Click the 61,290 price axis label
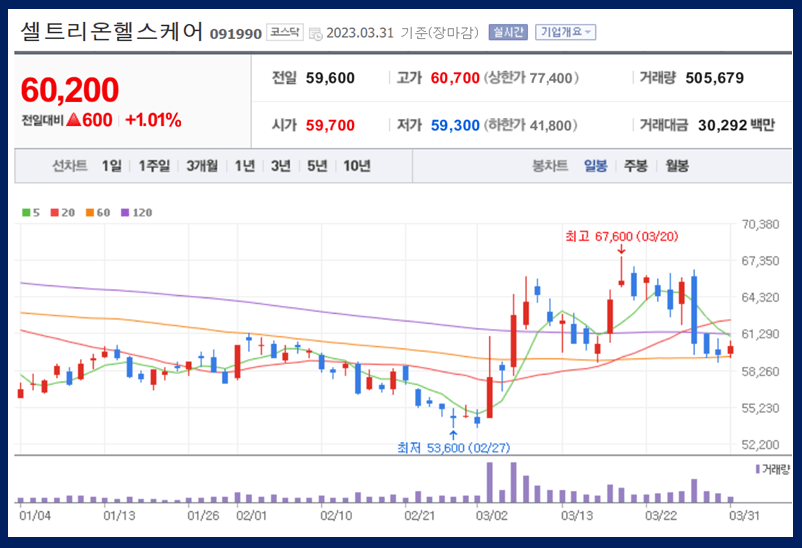Screen dimensions: 802x548 pyautogui.click(x=761, y=334)
